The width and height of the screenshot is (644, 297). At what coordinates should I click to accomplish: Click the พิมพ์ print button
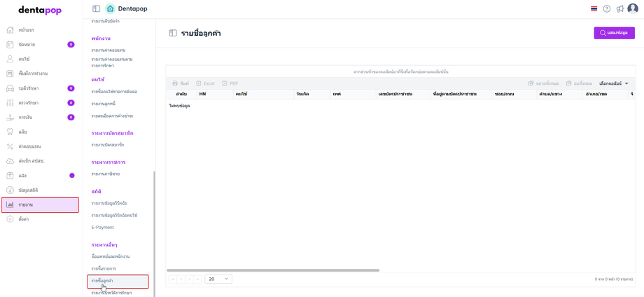point(181,83)
